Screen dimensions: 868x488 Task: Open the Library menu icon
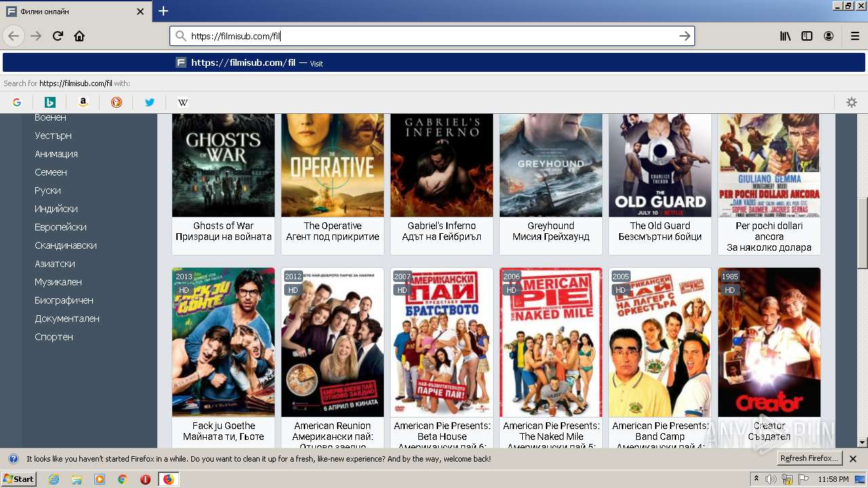click(785, 36)
